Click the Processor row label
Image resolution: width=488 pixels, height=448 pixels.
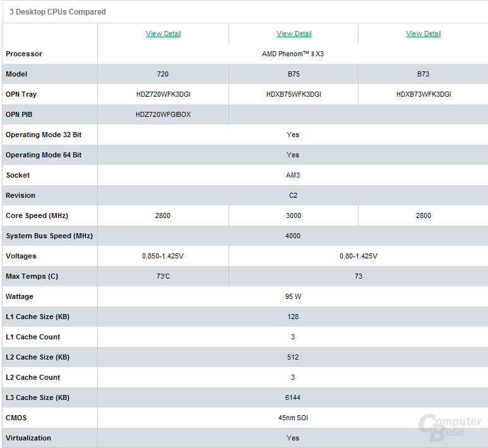[x=24, y=54]
